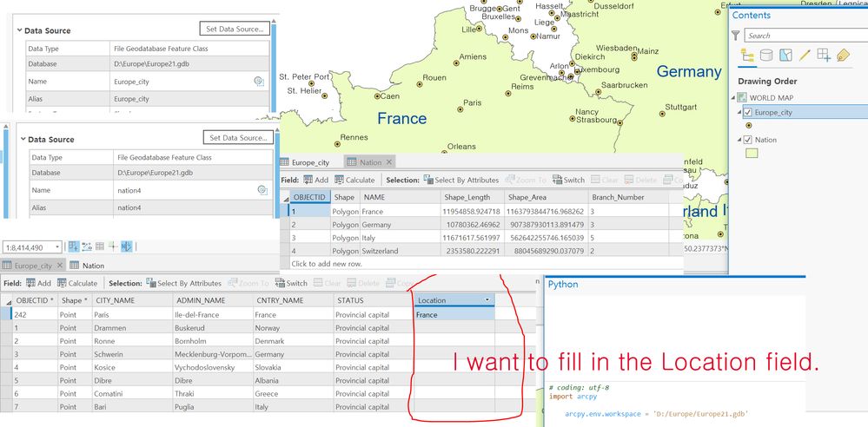Click the Schwerin cell in the Europe_city table
868x427 pixels.
tap(132, 354)
